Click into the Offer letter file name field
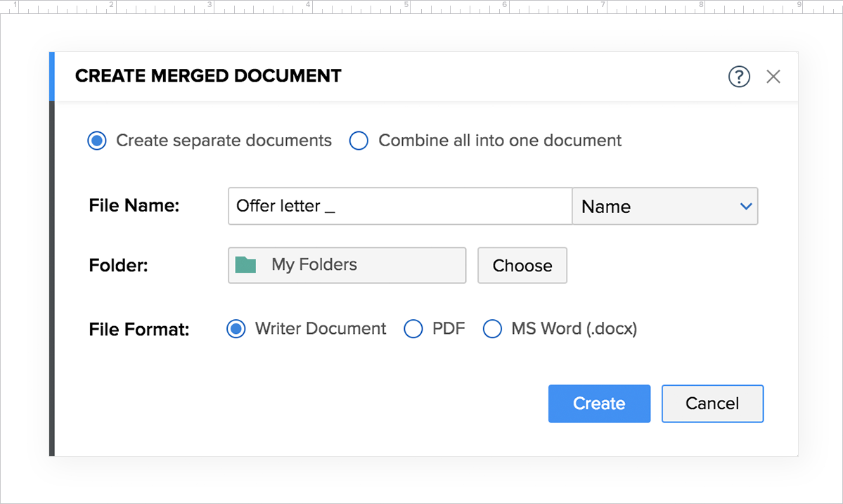Image resolution: width=843 pixels, height=504 pixels. (x=399, y=206)
